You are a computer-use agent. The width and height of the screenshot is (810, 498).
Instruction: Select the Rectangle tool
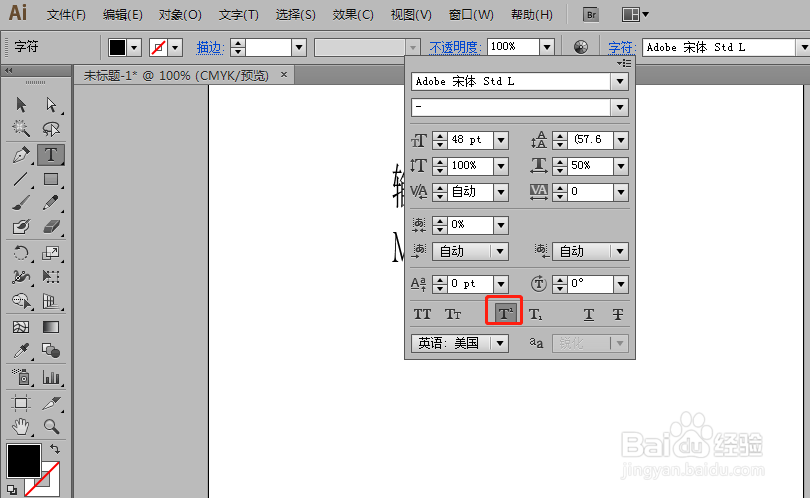[51, 179]
